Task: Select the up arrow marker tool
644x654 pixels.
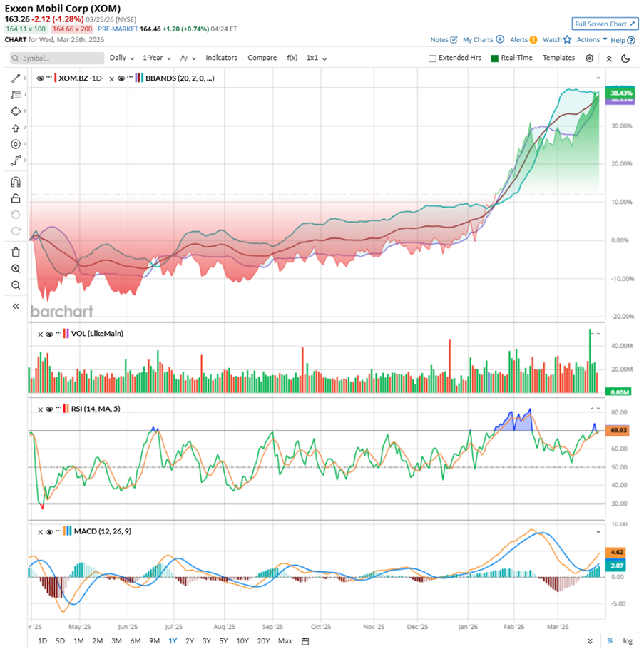Action: tap(16, 128)
